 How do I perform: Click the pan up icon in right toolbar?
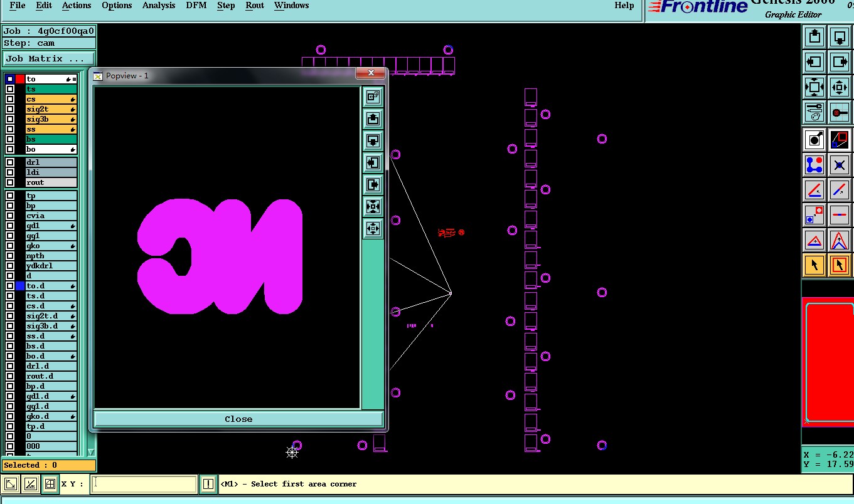(x=814, y=36)
